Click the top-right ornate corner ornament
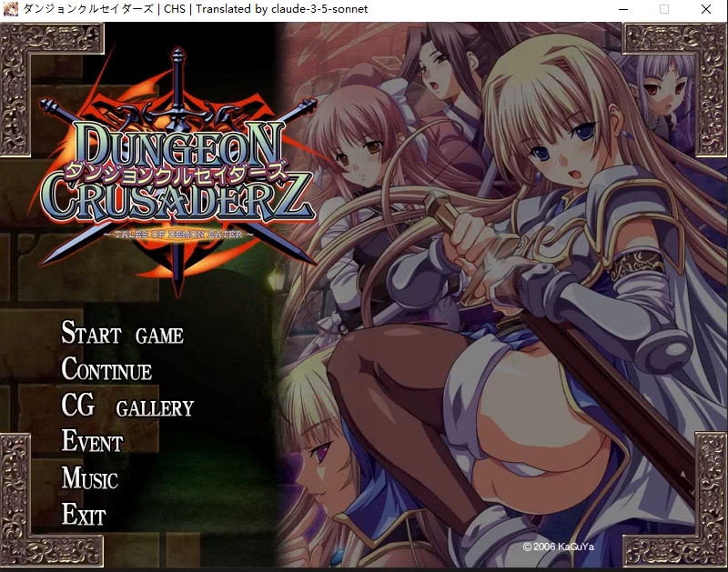The height and width of the screenshot is (572, 728). coord(675,56)
